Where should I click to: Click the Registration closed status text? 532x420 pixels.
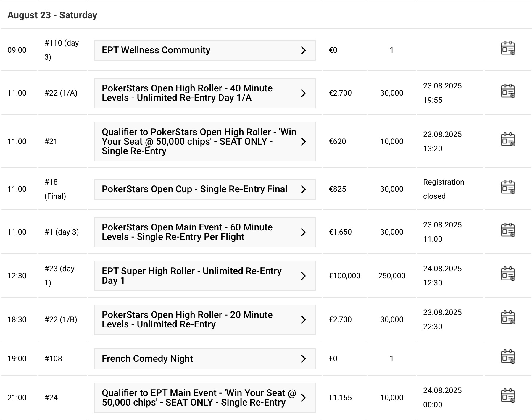tap(443, 189)
